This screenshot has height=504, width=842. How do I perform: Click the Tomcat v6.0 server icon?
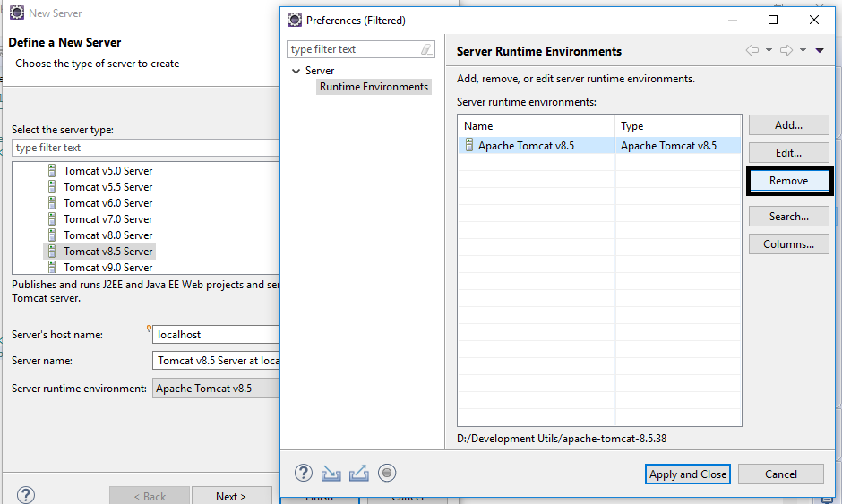pos(52,203)
